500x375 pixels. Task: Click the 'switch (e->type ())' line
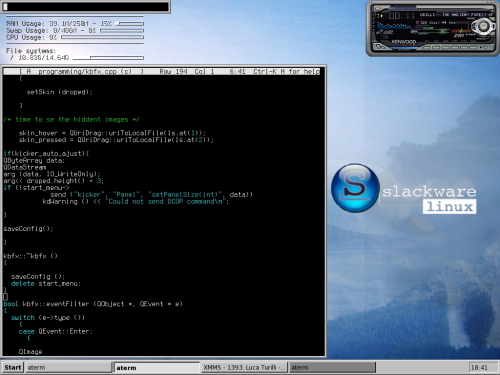[x=48, y=317]
